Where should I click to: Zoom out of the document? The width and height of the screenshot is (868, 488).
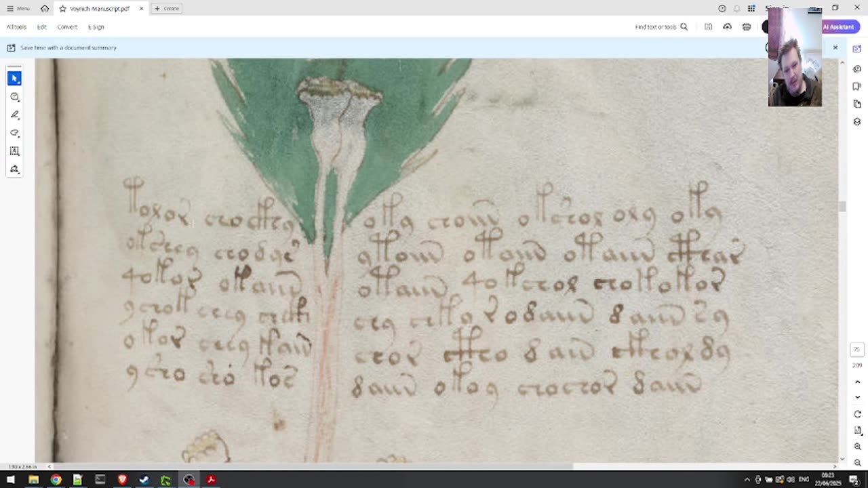coord(857,462)
